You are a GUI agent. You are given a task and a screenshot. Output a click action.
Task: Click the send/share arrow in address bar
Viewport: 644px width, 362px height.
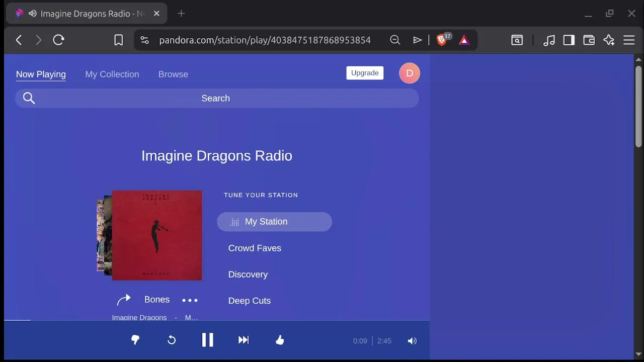point(417,40)
